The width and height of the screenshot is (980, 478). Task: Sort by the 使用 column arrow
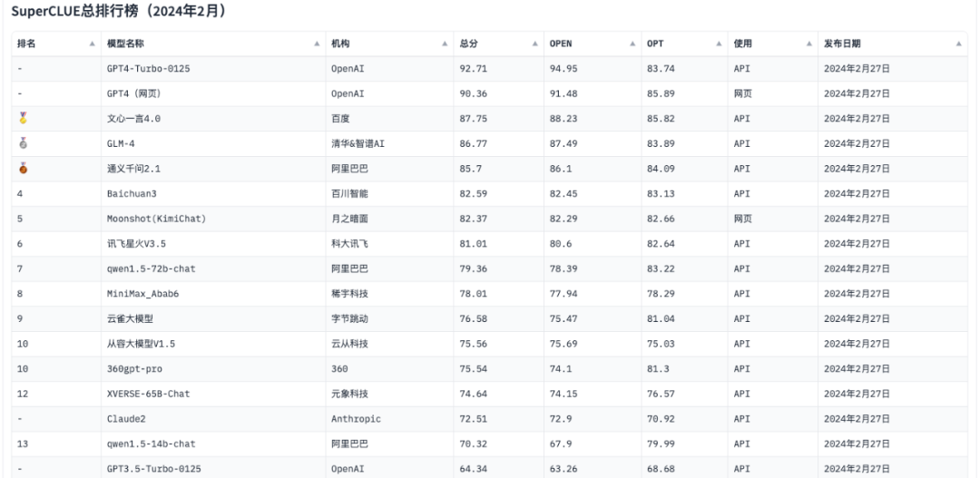(808, 44)
